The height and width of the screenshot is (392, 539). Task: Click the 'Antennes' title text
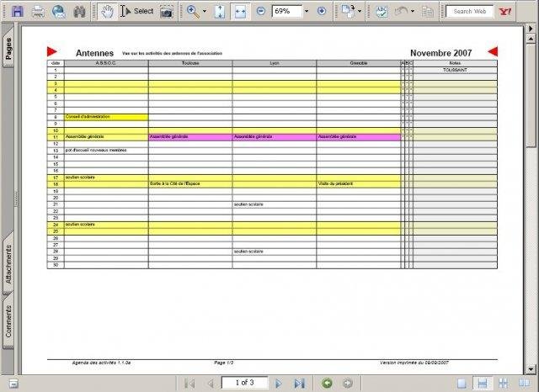[x=94, y=53]
